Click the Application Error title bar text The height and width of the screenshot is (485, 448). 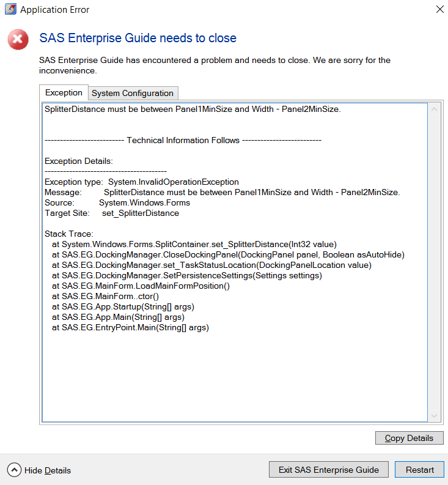[x=54, y=10]
